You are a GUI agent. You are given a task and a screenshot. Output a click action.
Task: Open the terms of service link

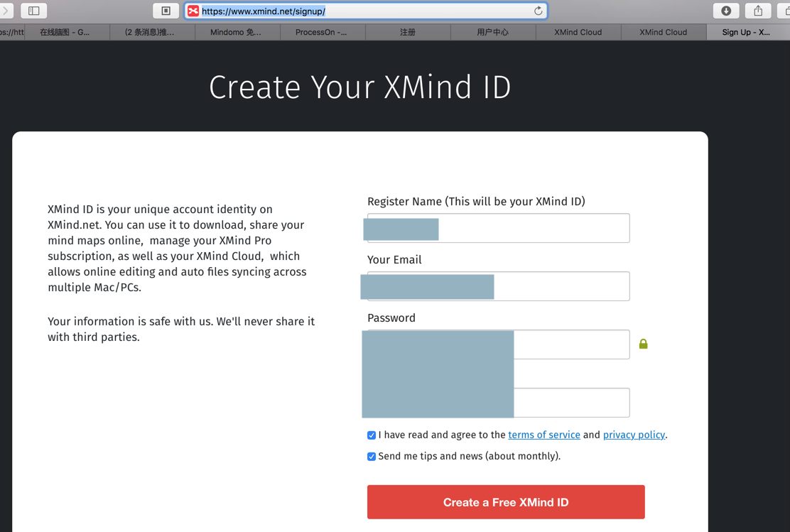tap(544, 435)
